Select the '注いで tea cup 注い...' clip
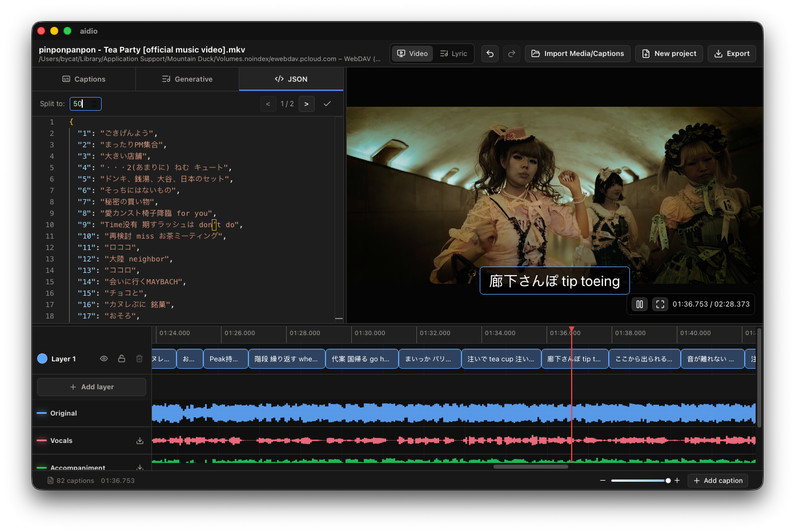Image resolution: width=795 pixels, height=532 pixels. [x=501, y=359]
